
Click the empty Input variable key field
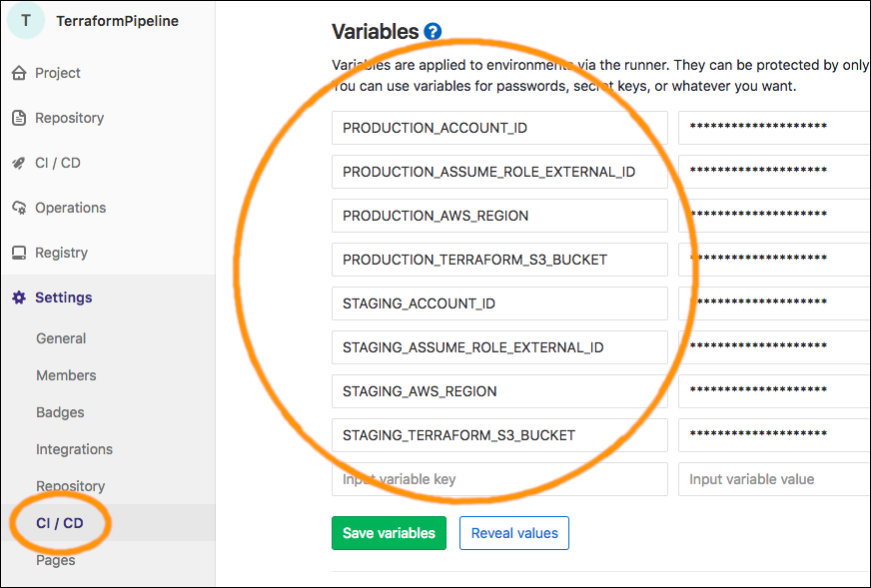499,479
